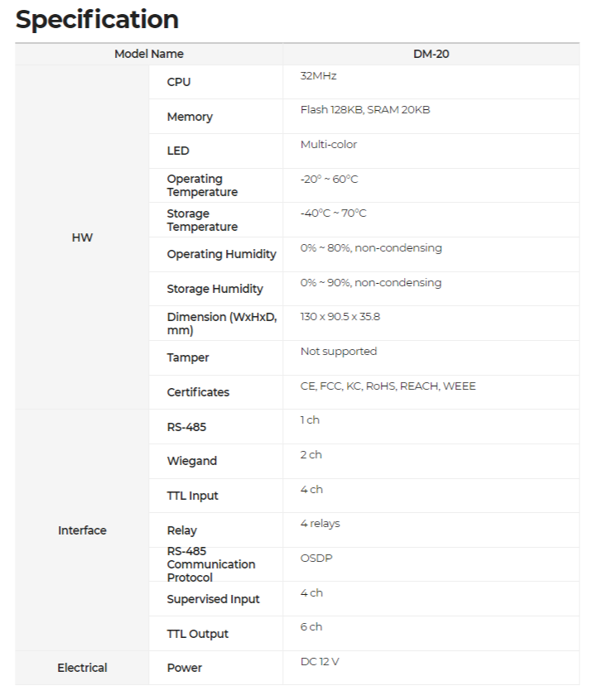
Task: Select the CE, FCC, KC, RoHS certificates text
Action: tap(388, 386)
